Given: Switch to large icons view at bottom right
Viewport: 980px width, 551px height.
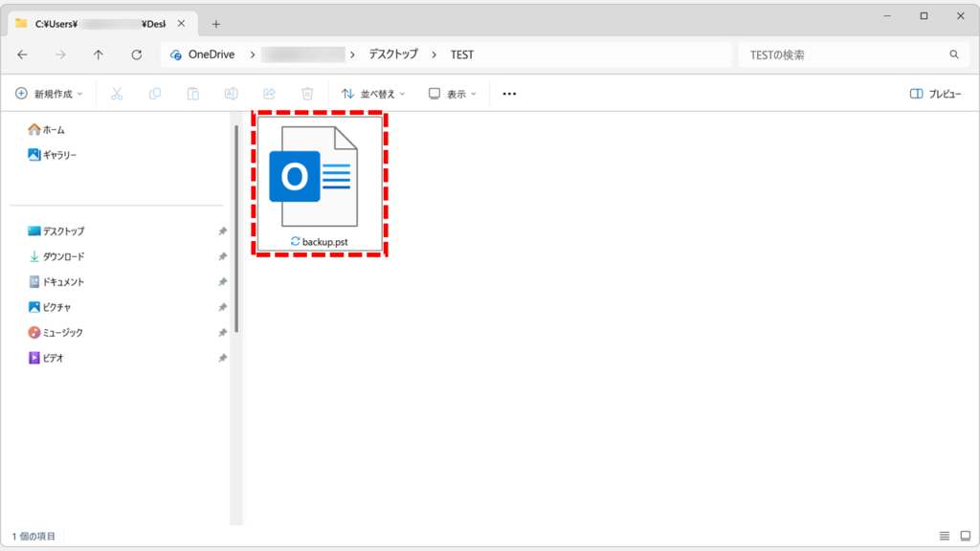Looking at the screenshot, I should pyautogui.click(x=965, y=536).
